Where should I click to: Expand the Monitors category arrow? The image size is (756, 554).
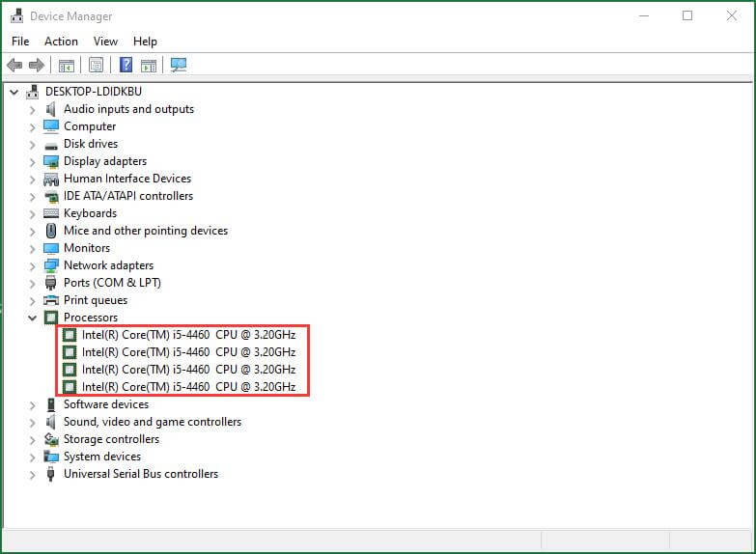tap(32, 249)
